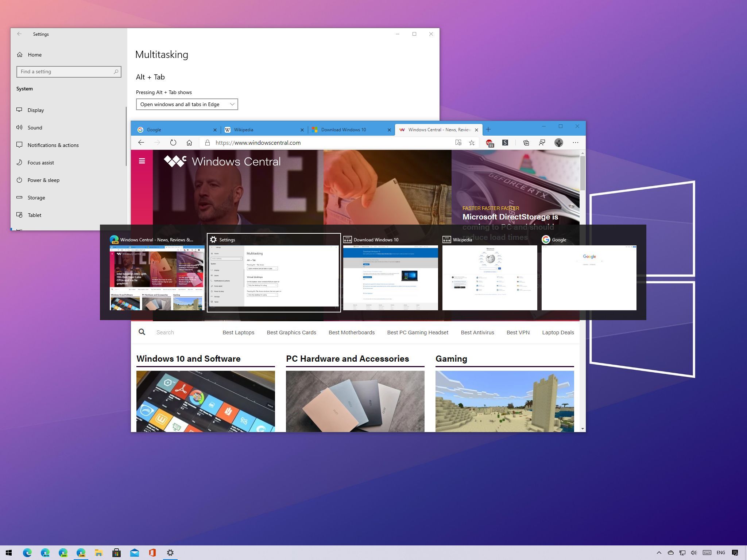
Task: Open Alt+Tab behavior dropdown menu
Action: (186, 104)
